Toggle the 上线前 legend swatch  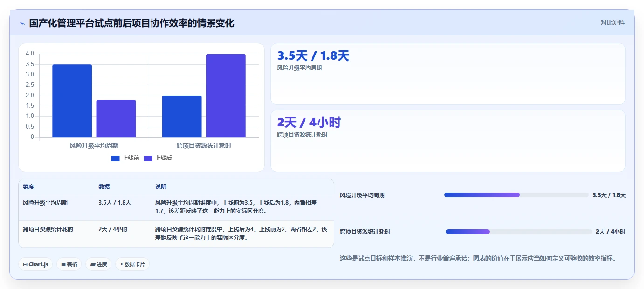[x=115, y=158]
